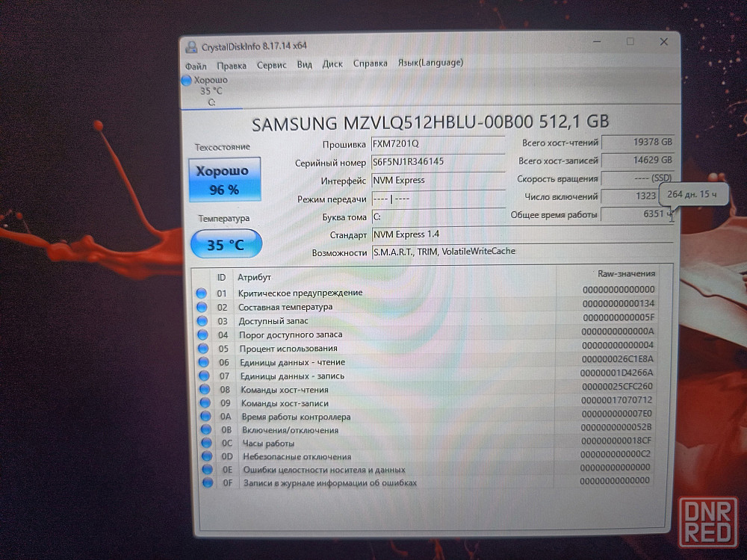The width and height of the screenshot is (747, 560).
Task: Open the Язык(Language) menu
Action: click(x=431, y=63)
